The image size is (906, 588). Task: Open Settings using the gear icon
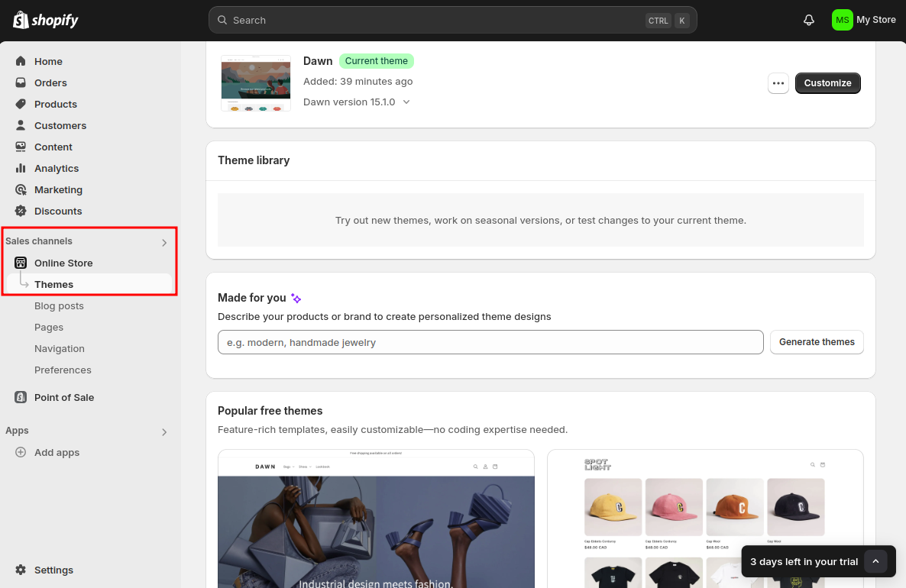point(21,570)
